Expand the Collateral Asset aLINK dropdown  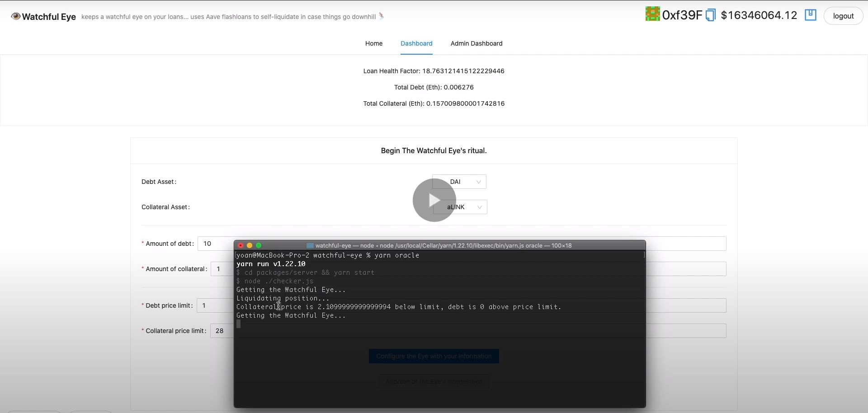click(x=460, y=207)
